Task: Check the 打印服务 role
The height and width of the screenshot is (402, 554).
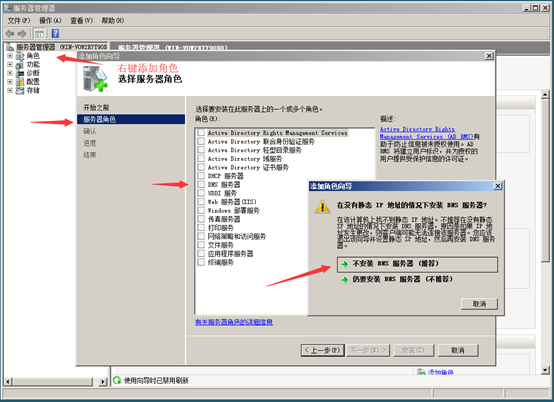Action: tap(201, 227)
